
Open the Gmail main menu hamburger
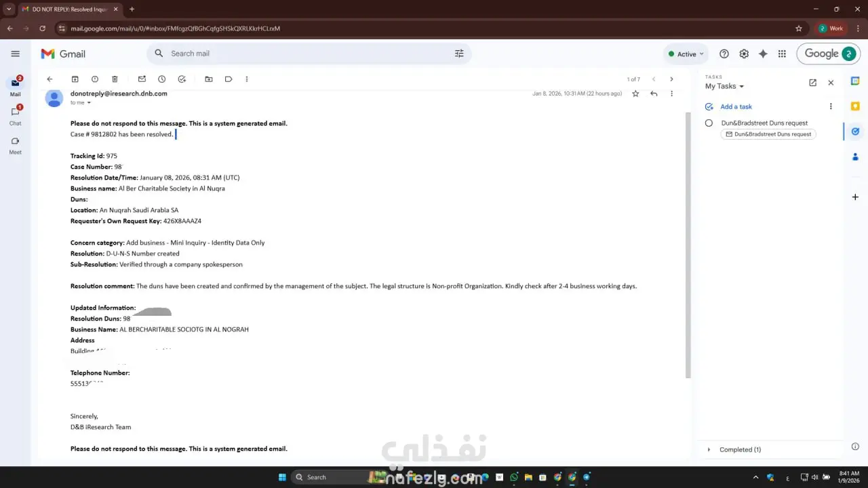coord(15,54)
